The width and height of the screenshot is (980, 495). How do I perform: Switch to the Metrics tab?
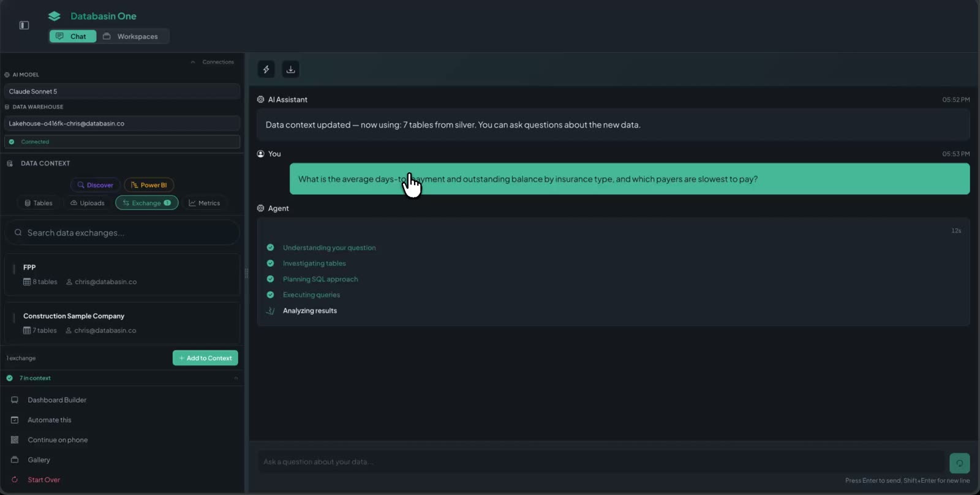click(205, 203)
